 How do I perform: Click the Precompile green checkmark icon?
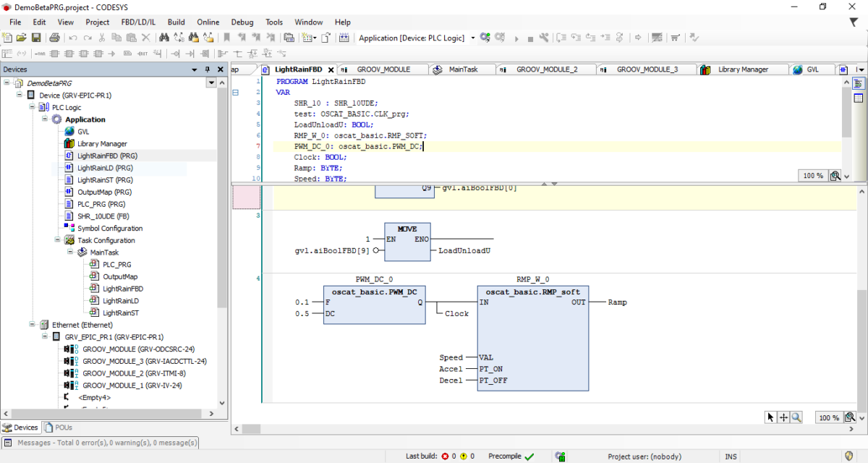[529, 456]
